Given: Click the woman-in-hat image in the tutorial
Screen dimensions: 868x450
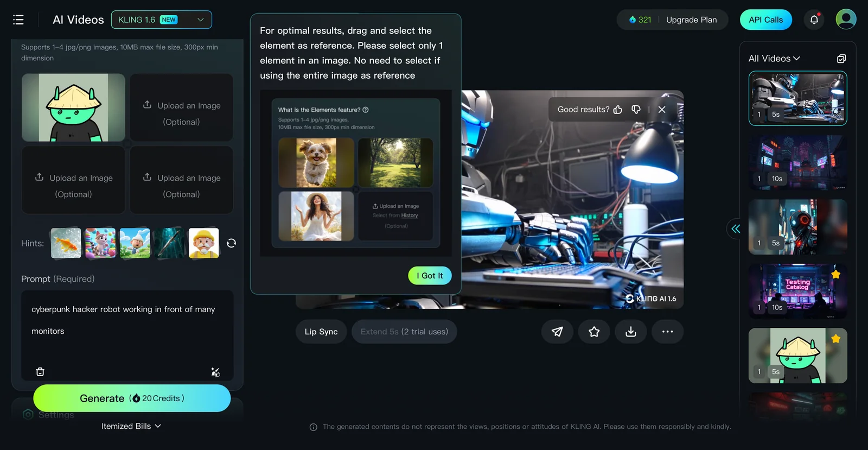Looking at the screenshot, I should coord(316,216).
